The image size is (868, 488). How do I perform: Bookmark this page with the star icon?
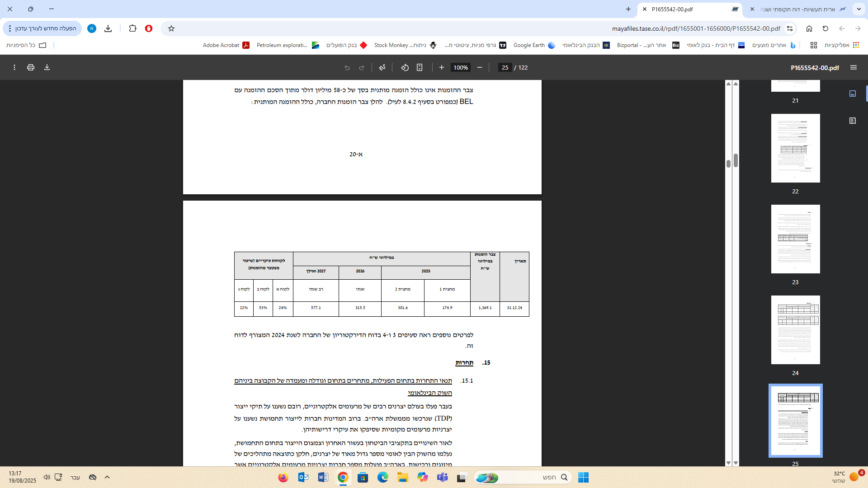pos(171,28)
